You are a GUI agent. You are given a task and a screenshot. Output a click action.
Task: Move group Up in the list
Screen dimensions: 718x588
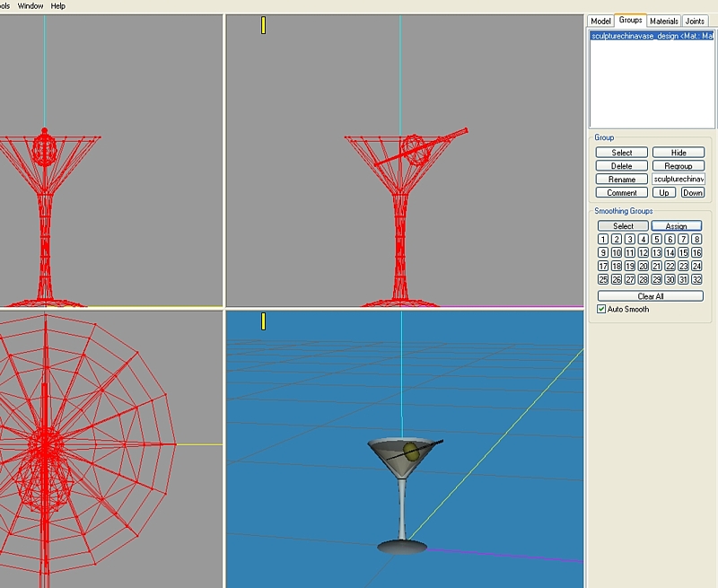pos(664,193)
